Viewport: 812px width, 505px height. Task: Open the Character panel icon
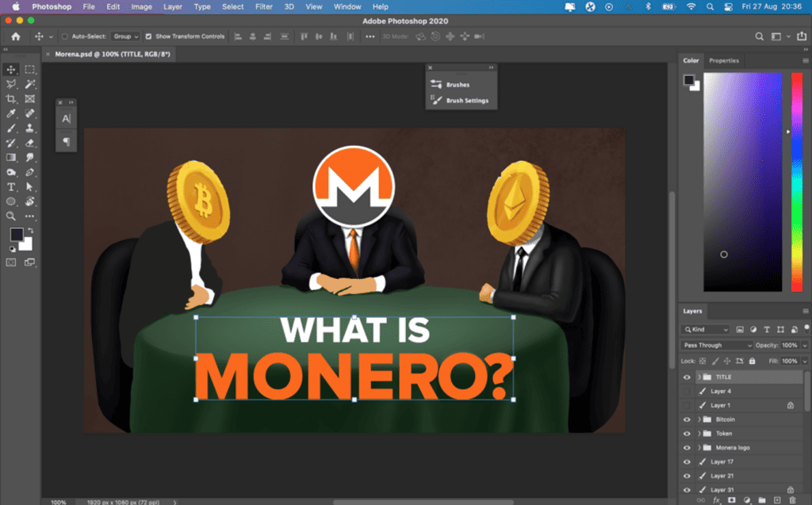pyautogui.click(x=67, y=119)
